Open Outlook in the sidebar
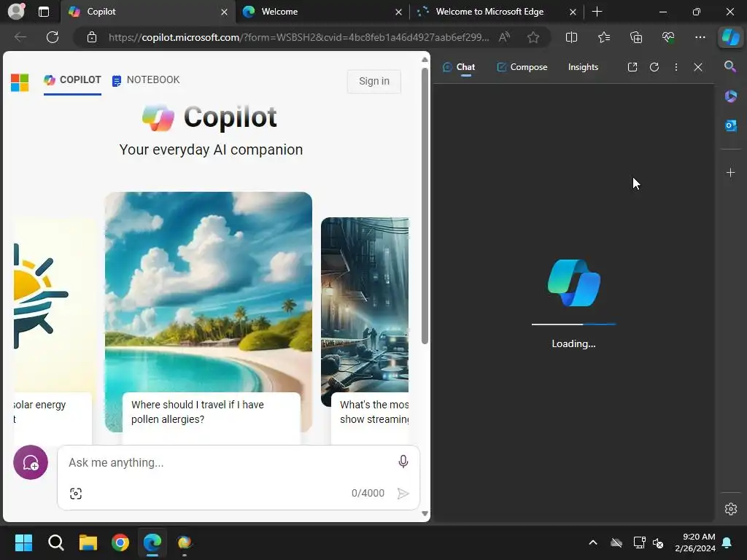The width and height of the screenshot is (747, 560). point(730,125)
